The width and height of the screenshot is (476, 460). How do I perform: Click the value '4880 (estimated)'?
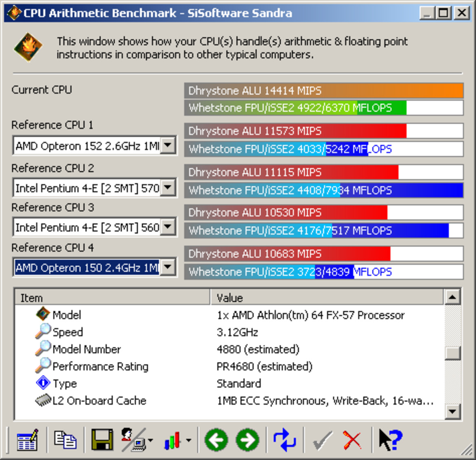click(258, 349)
